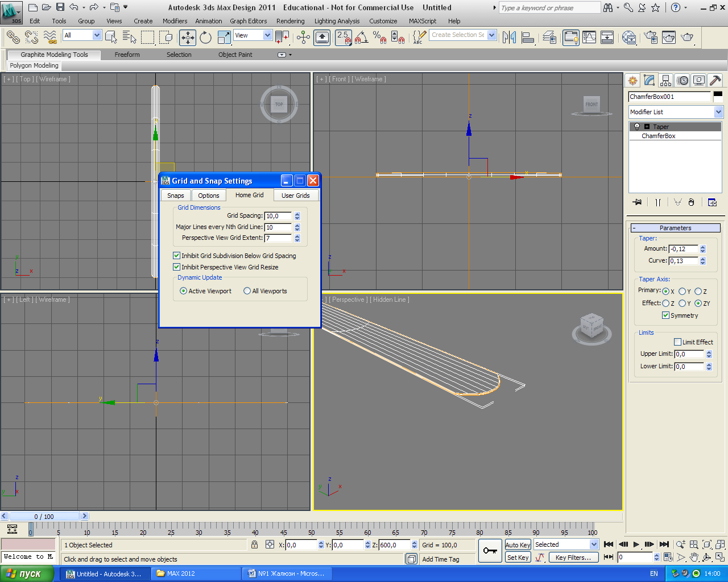Set Taper Effect axis to Z
This screenshot has width=728, height=582.
coord(665,304)
